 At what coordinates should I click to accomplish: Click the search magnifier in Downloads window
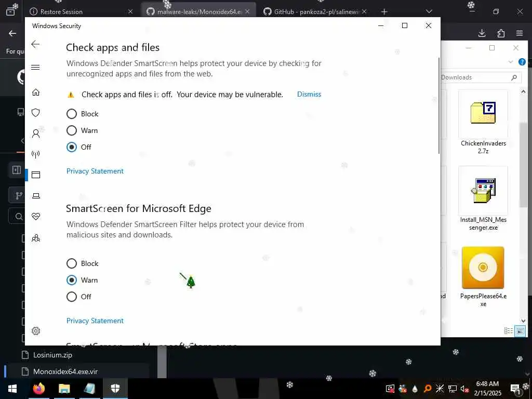[x=514, y=77]
